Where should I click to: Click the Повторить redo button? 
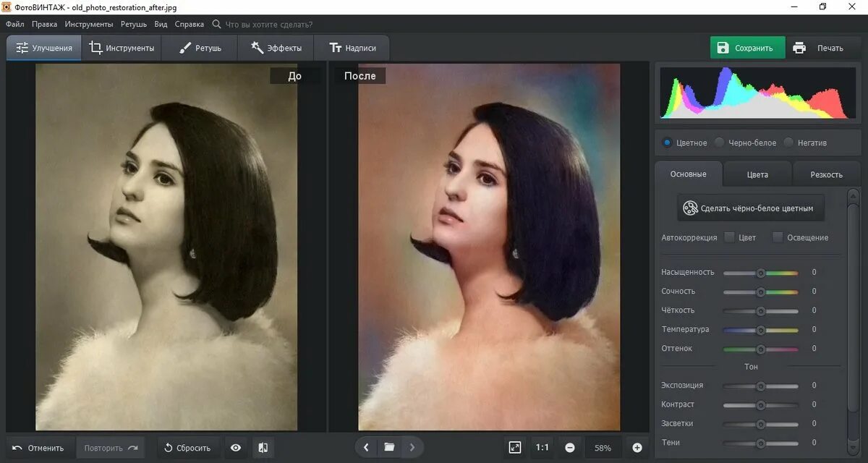click(x=111, y=448)
